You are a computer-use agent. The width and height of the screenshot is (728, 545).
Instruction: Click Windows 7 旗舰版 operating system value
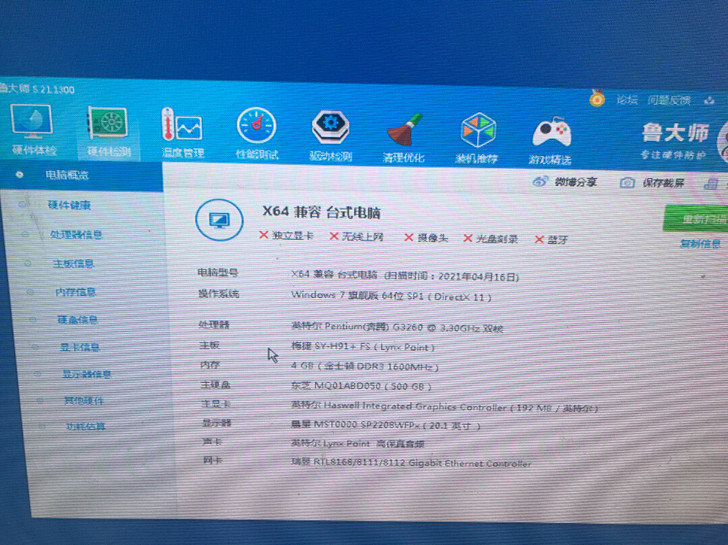coord(391,295)
